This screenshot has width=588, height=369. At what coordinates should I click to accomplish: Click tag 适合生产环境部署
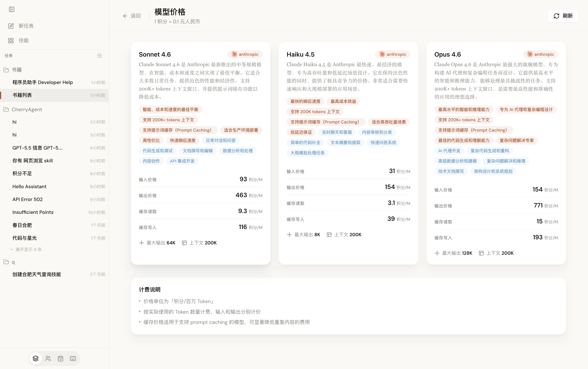click(241, 130)
